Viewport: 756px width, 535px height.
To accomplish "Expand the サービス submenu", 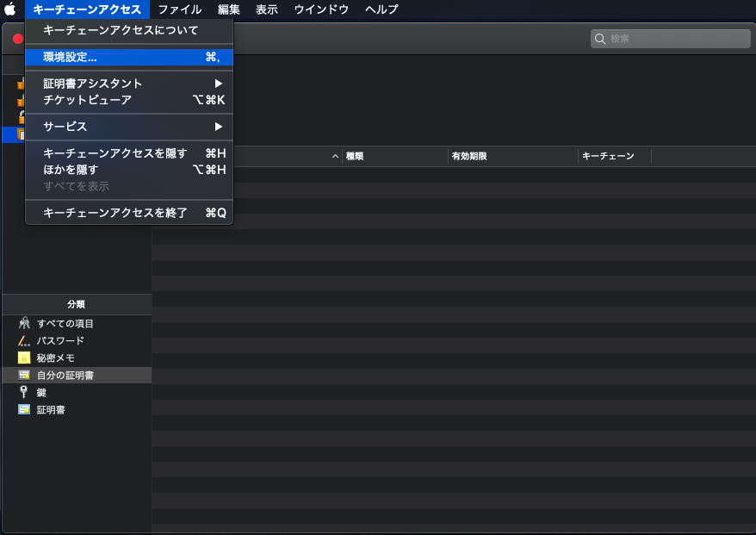I will [x=219, y=127].
